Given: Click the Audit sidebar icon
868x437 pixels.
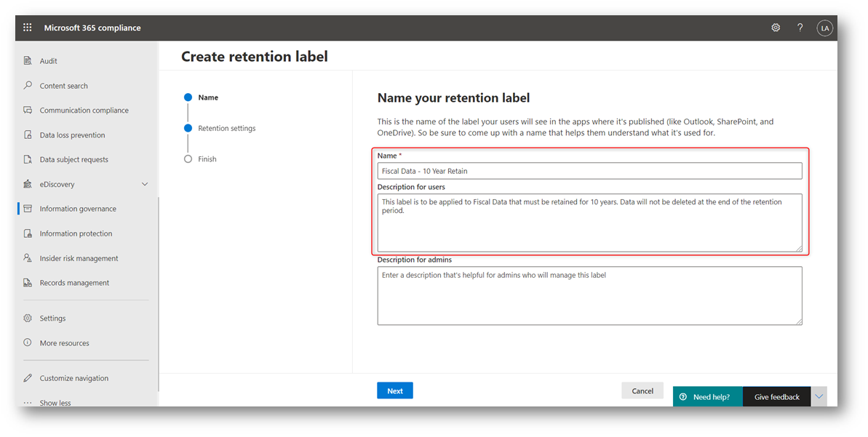Looking at the screenshot, I should (x=28, y=61).
